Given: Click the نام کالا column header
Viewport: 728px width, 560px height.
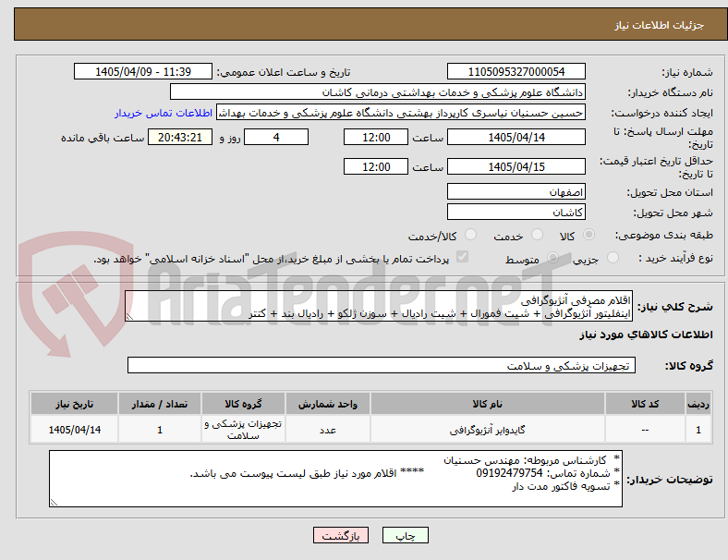Looking at the screenshot, I should [x=488, y=404].
